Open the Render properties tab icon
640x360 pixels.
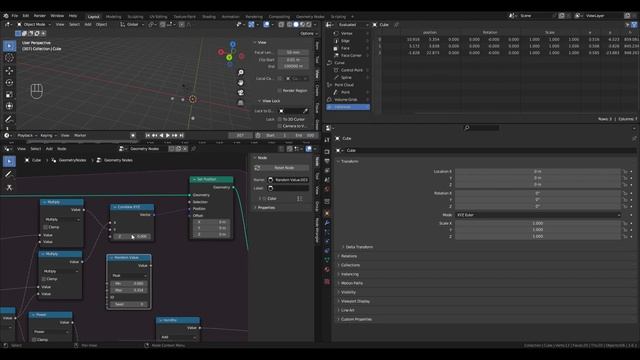click(327, 151)
